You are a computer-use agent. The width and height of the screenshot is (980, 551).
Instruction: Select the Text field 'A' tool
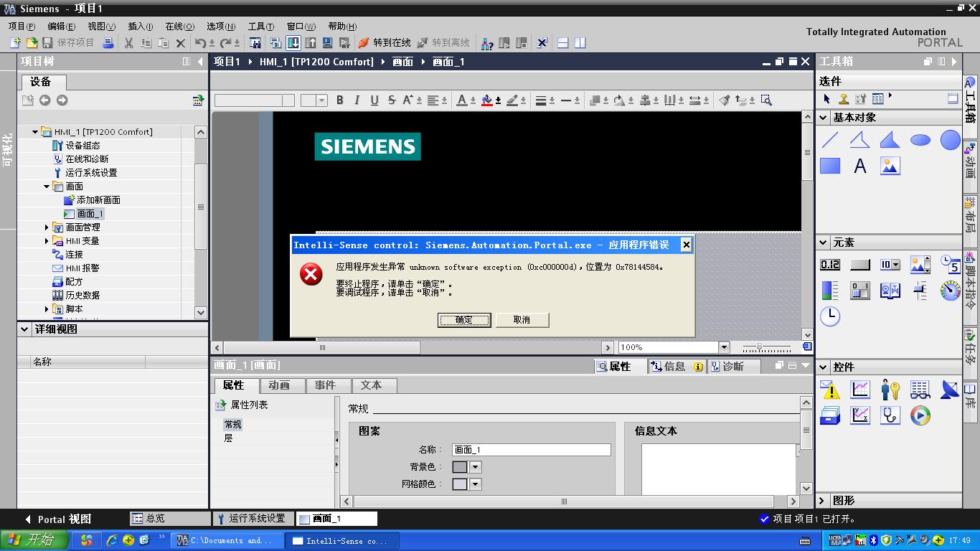(860, 166)
